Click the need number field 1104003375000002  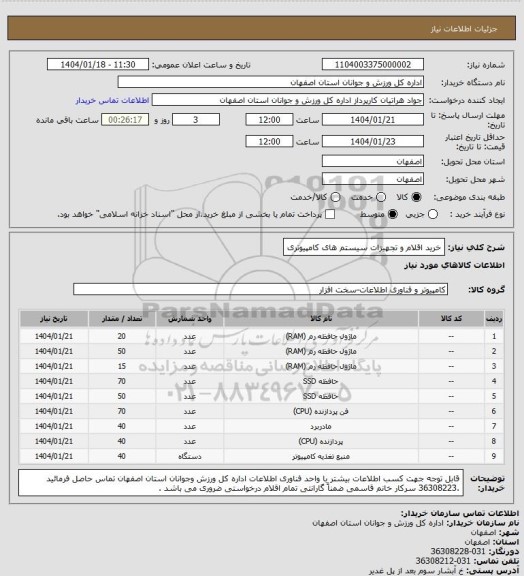pos(373,64)
